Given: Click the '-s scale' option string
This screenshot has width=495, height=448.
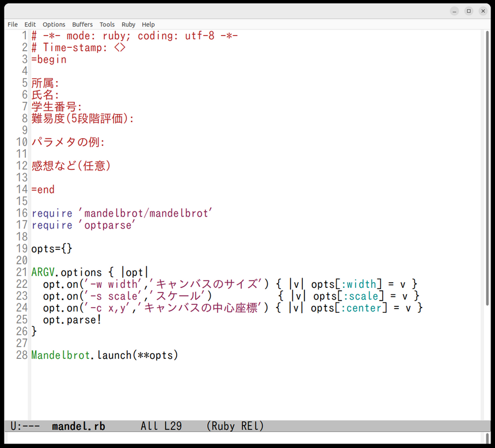Looking at the screenshot, I should pyautogui.click(x=111, y=296).
